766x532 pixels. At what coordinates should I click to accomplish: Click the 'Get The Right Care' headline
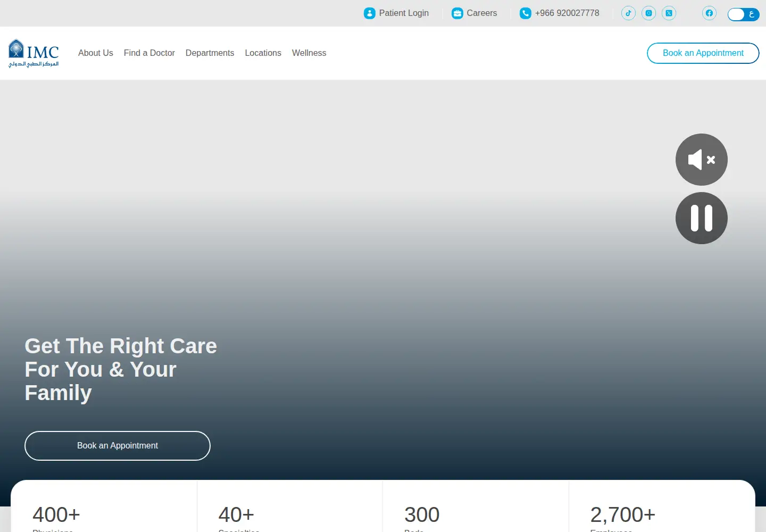click(121, 369)
